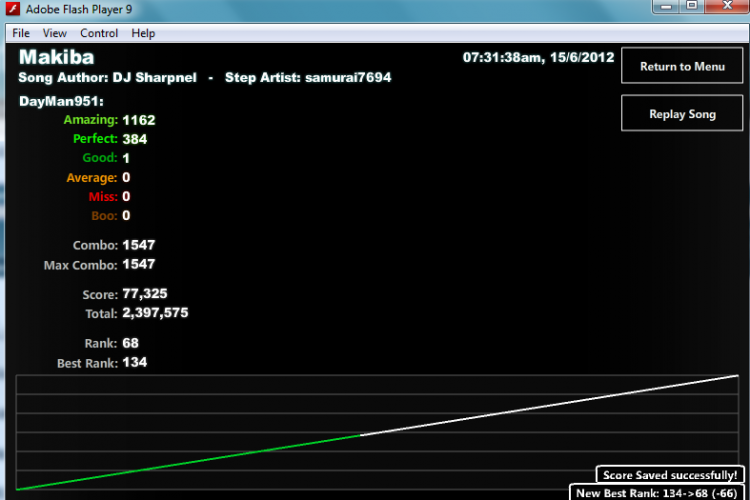Open the Help menu
750x500 pixels.
143,33
